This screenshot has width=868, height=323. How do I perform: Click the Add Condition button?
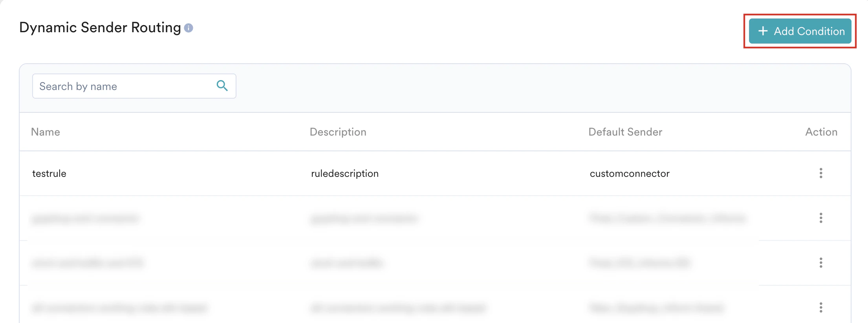[799, 31]
